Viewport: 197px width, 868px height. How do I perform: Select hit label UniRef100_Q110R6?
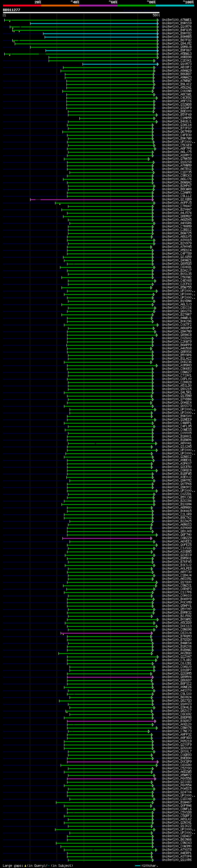(176, 860)
